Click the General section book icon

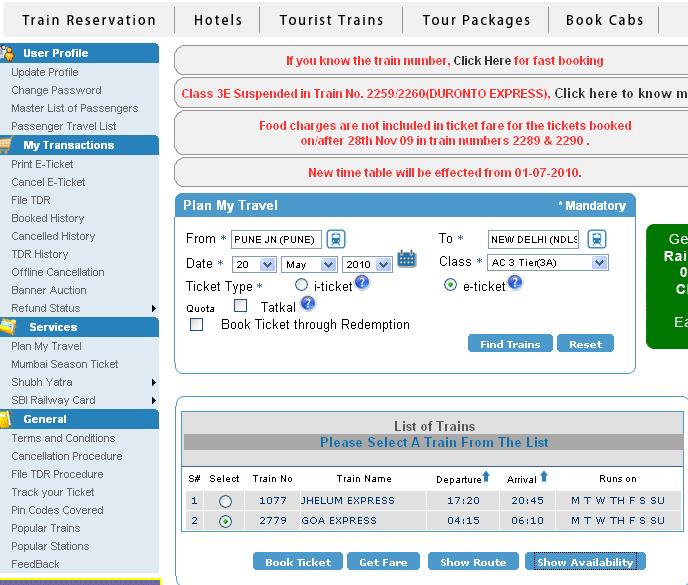(6, 419)
